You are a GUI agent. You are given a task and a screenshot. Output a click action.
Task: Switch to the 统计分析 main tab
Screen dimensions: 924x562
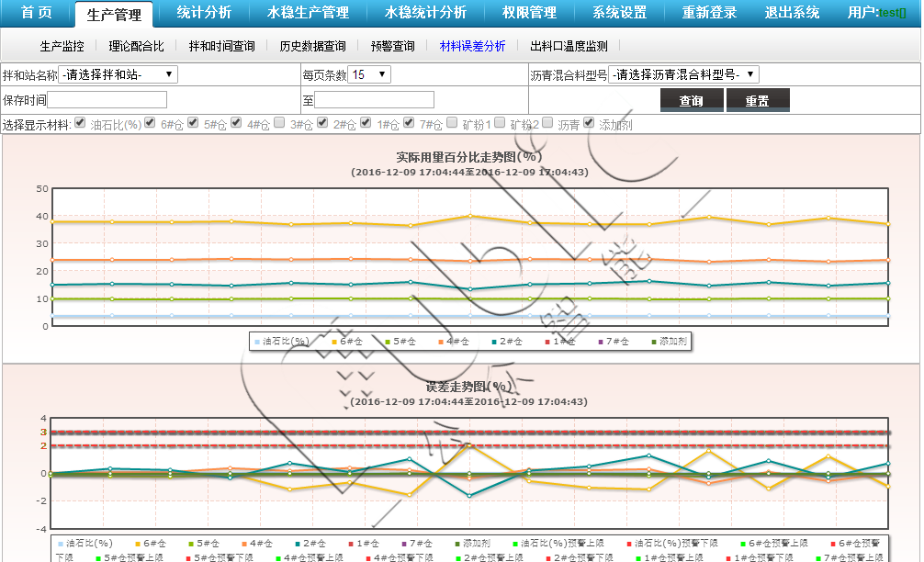(x=204, y=13)
